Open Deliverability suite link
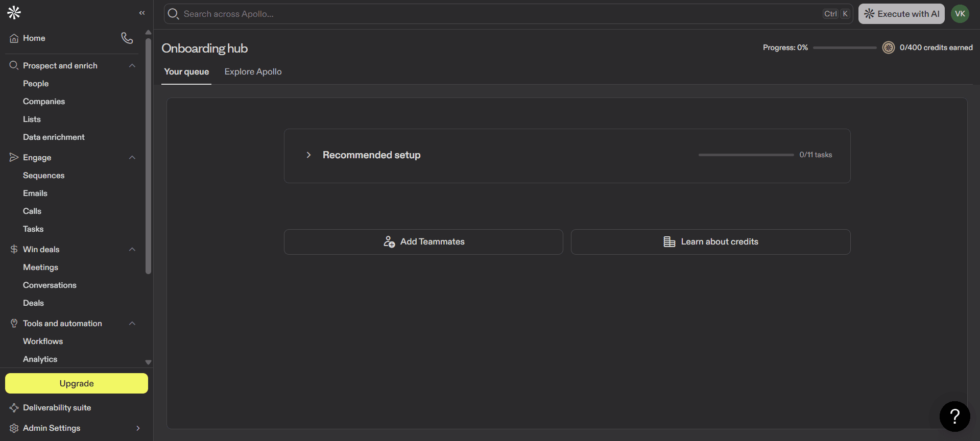The height and width of the screenshot is (441, 980). tap(57, 407)
